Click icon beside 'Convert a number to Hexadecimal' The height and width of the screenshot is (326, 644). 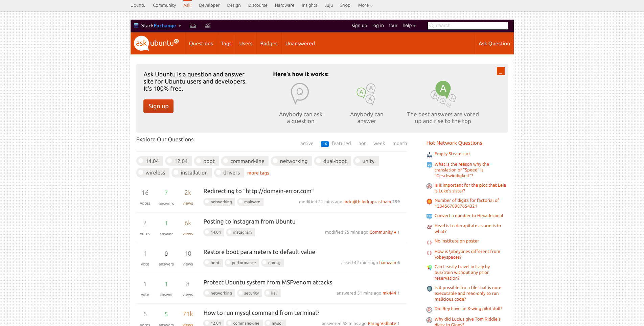pyautogui.click(x=429, y=216)
